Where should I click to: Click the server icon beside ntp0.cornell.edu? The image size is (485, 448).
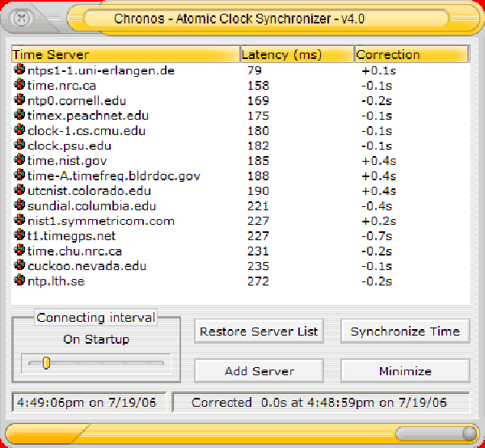click(19, 99)
